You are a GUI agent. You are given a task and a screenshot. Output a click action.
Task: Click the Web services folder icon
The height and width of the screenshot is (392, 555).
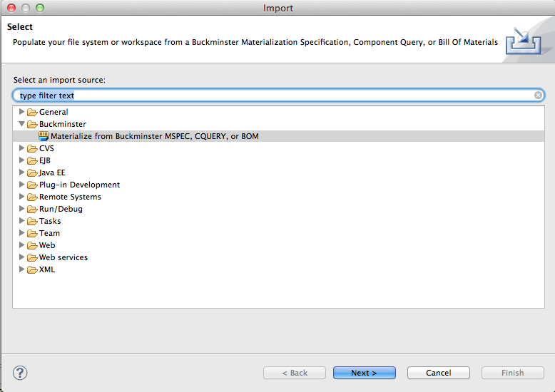click(x=32, y=257)
